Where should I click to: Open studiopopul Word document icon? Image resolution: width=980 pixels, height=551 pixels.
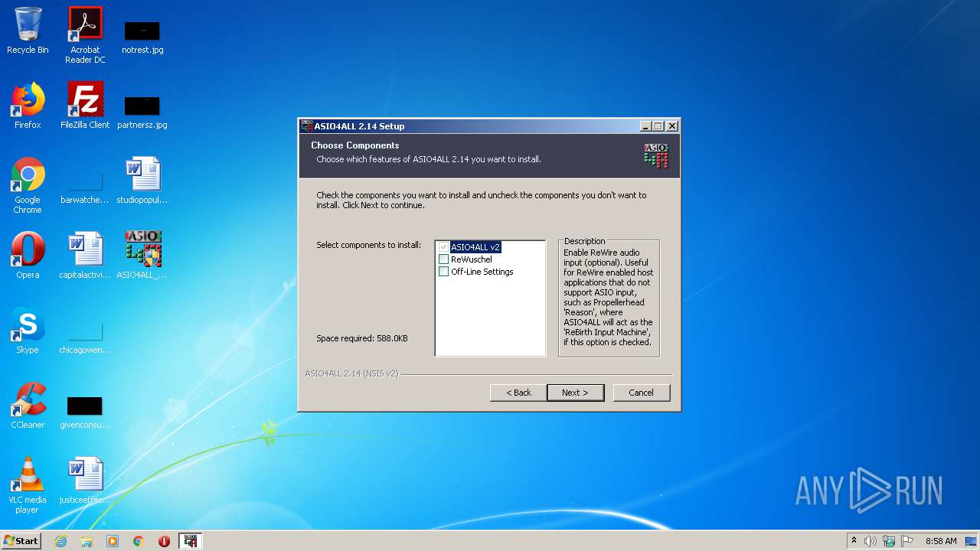point(142,181)
